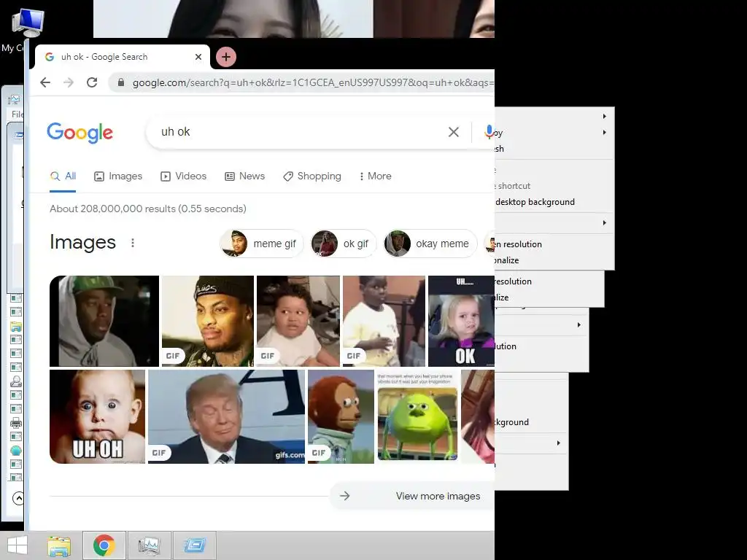Select the 'meme gif' suggestion chip

[x=261, y=244]
